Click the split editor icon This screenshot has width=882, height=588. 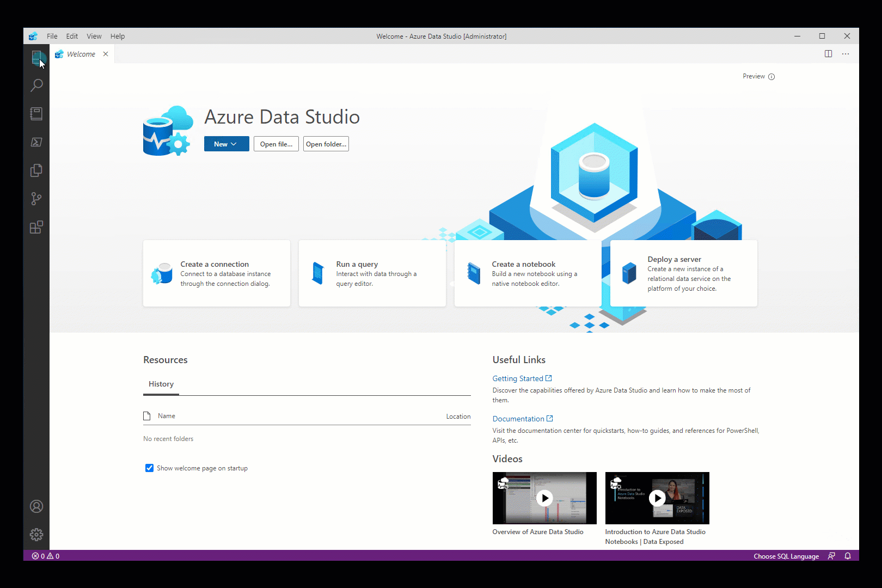pyautogui.click(x=828, y=54)
